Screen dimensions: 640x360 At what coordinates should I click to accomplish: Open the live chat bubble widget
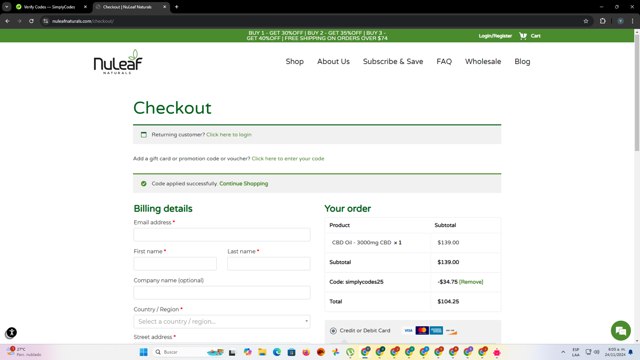tap(620, 331)
